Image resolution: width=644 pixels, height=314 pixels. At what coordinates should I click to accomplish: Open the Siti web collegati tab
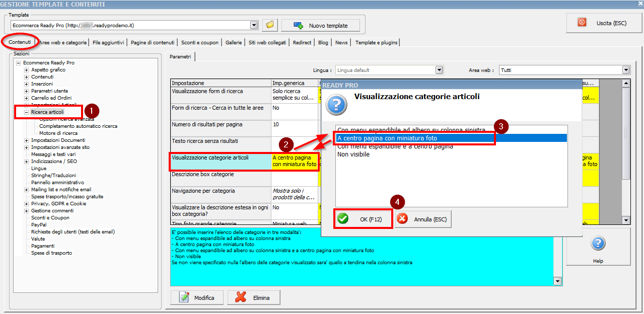click(x=267, y=43)
